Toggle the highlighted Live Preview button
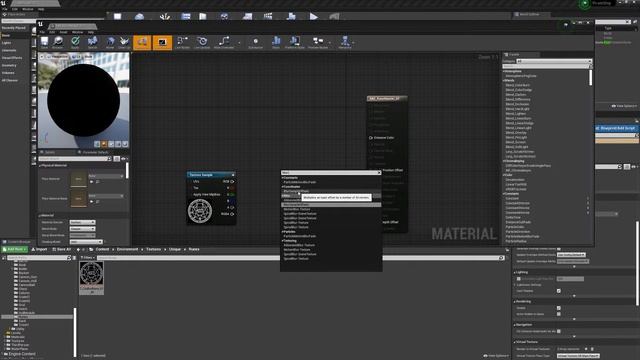Viewport: 640px width, 360px height. click(x=162, y=42)
